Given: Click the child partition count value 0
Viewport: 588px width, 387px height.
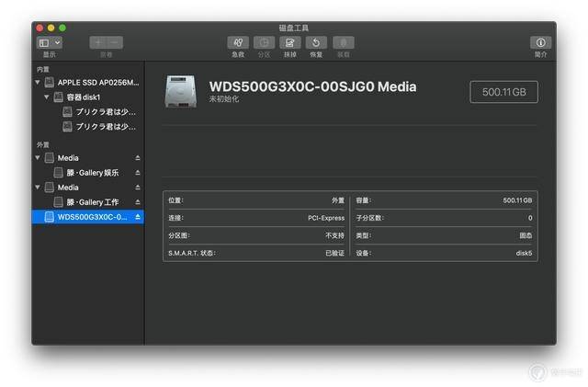Looking at the screenshot, I should pos(530,218).
